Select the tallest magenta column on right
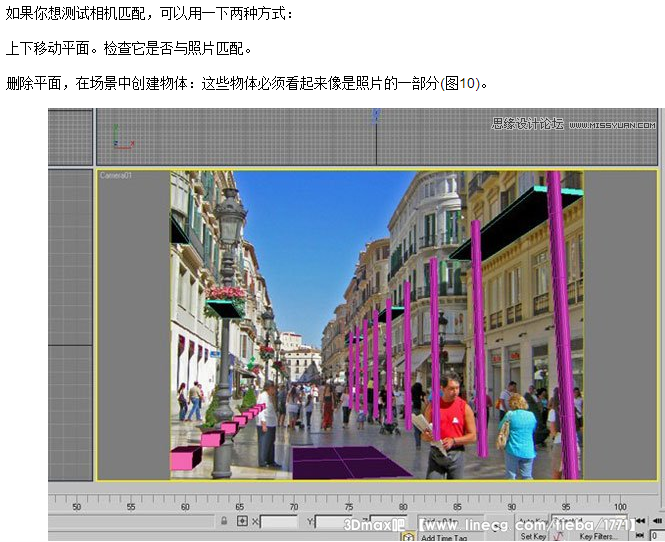 561,320
